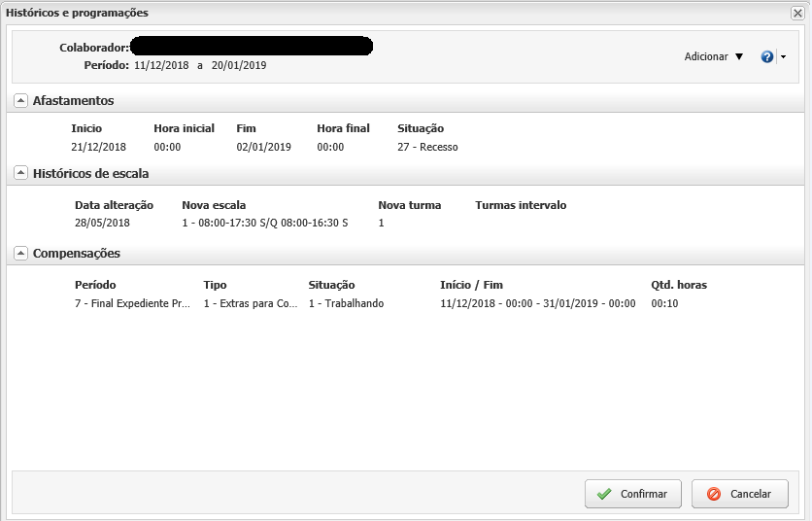Viewport: 812px width, 521px height.
Task: Click the schedule change date 28/05/2018
Action: 101,224
